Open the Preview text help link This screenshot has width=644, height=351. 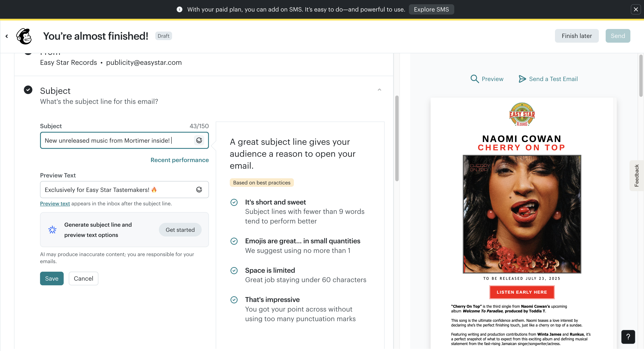pos(55,203)
